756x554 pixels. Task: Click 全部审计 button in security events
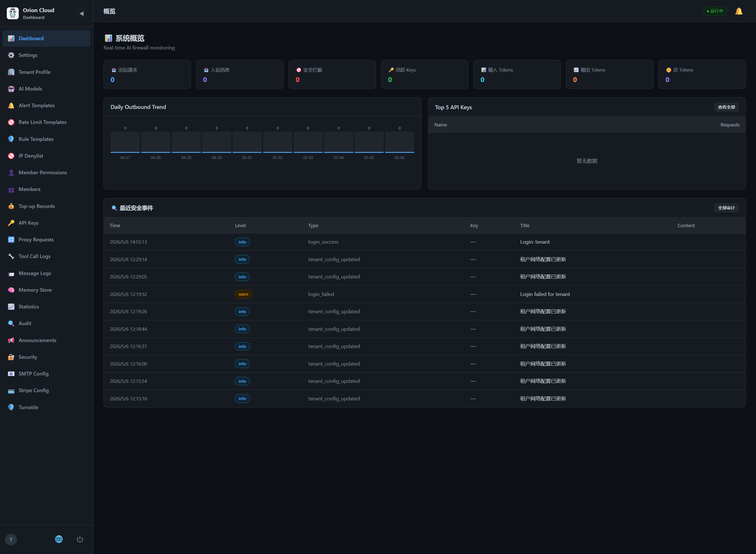click(x=726, y=208)
